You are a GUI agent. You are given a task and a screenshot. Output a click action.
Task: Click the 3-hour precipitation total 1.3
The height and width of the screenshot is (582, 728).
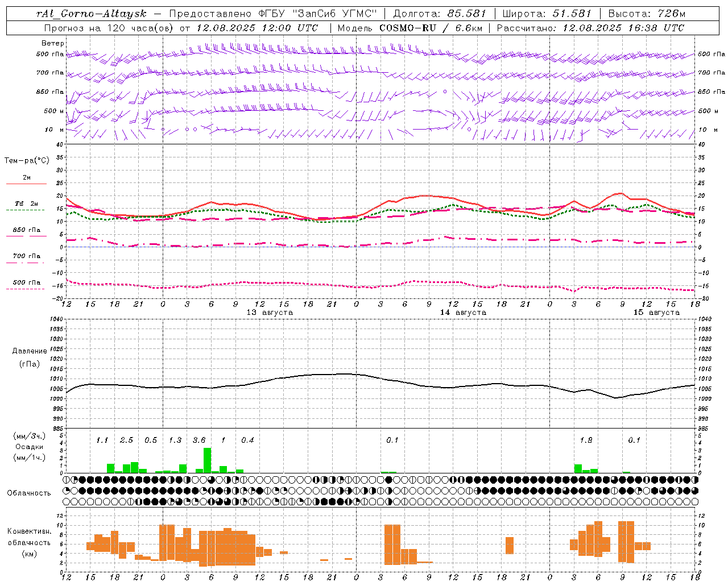tap(175, 440)
